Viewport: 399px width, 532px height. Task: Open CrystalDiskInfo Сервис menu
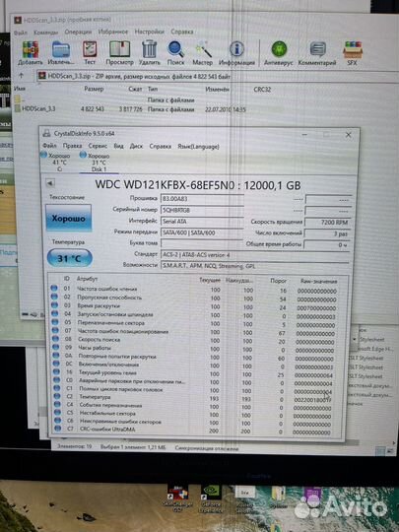[98, 146]
